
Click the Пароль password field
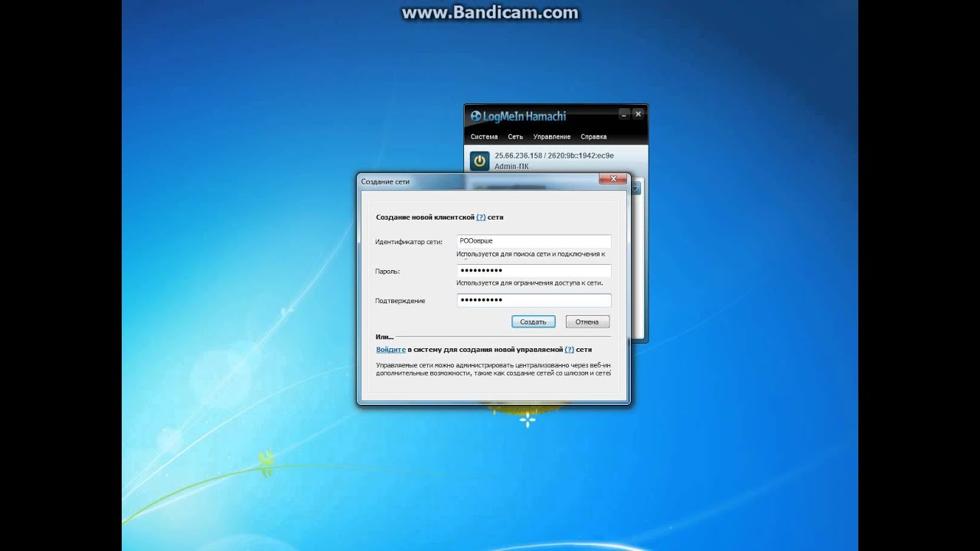(534, 271)
